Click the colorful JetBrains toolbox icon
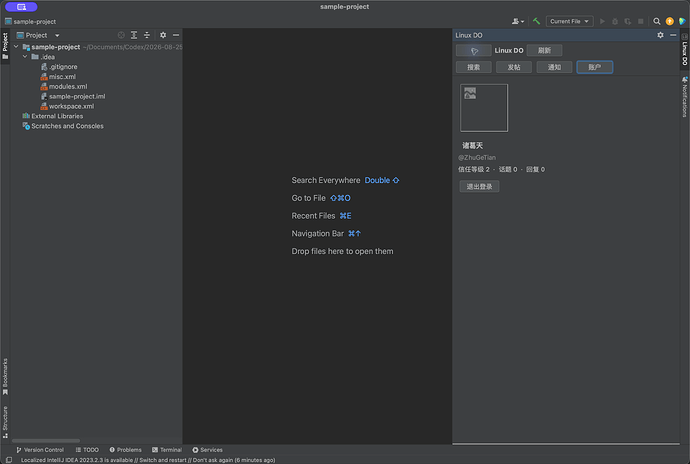Screen dimensions: 690x464 click(682, 21)
